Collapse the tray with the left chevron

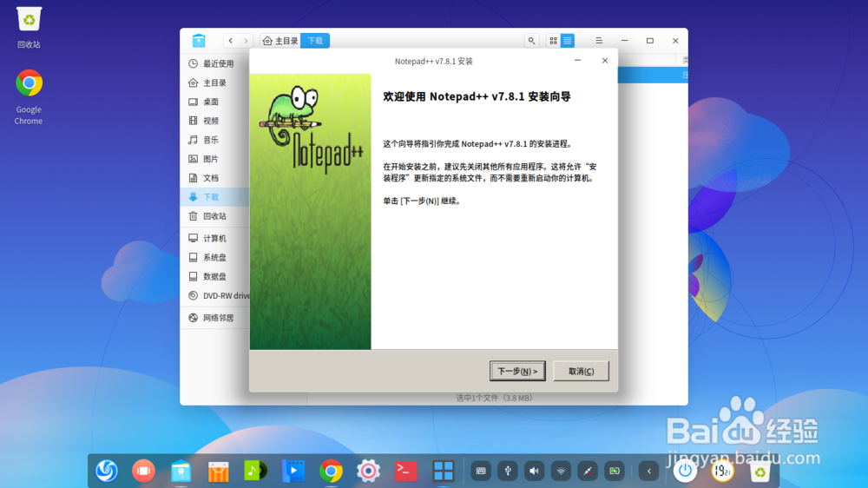(648, 472)
